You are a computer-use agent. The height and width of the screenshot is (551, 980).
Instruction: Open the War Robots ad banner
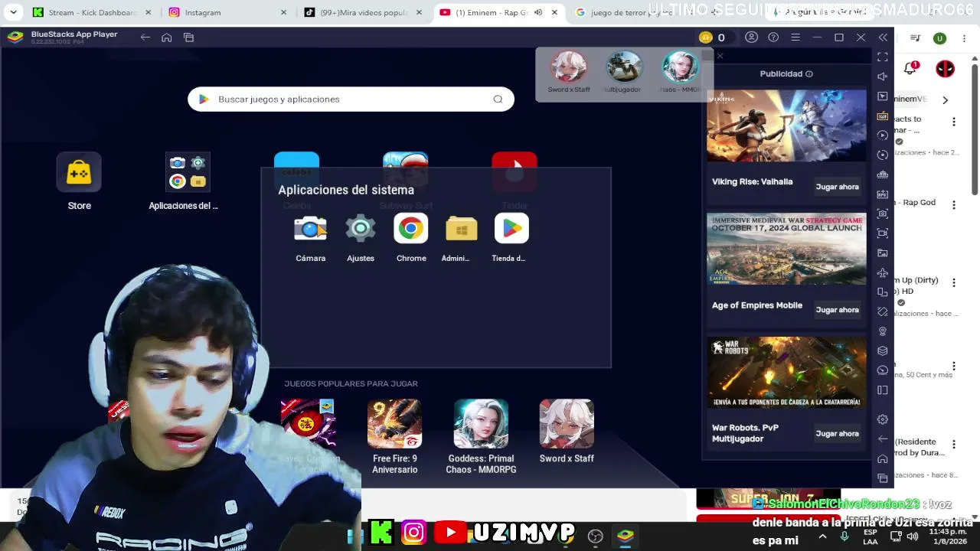tap(786, 373)
